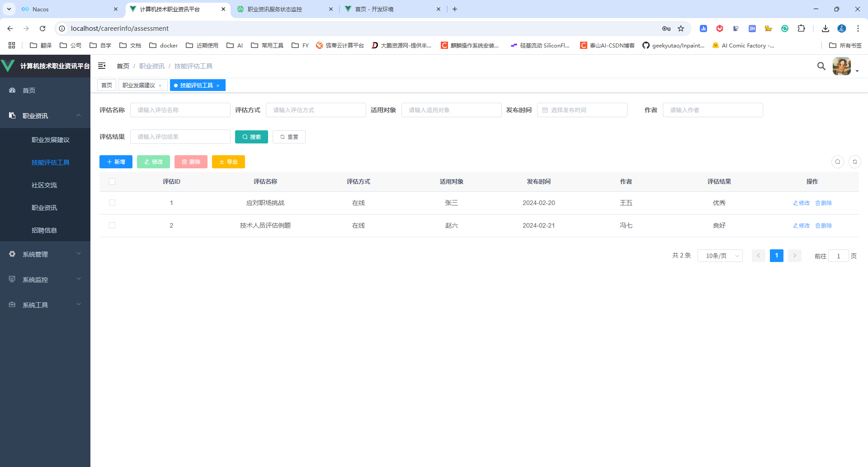The image size is (868, 467).
Task: Click the round hide-search icon above table
Action: (838, 162)
